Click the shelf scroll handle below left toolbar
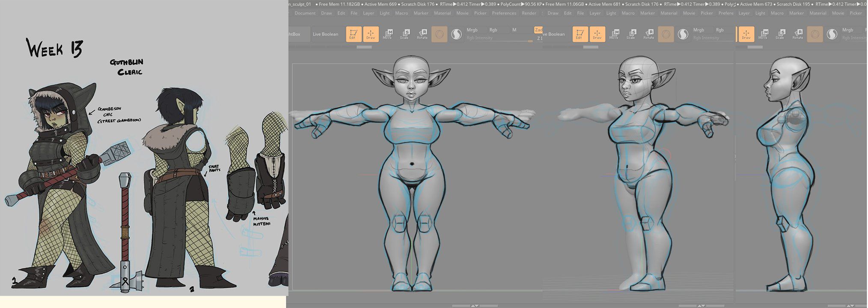The image size is (868, 308). click(364, 47)
